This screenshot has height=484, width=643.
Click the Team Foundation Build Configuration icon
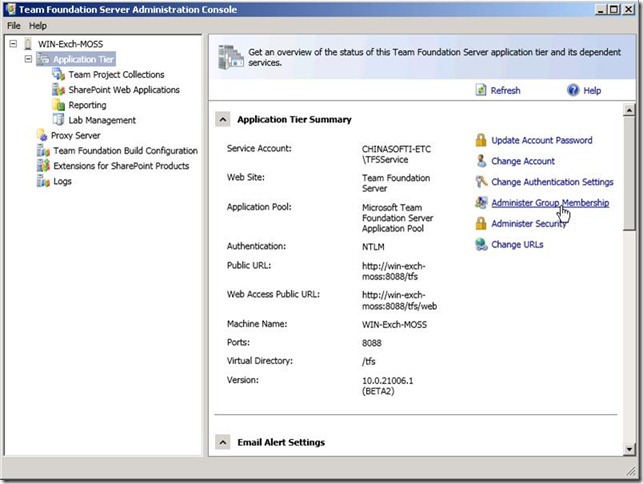click(43, 151)
